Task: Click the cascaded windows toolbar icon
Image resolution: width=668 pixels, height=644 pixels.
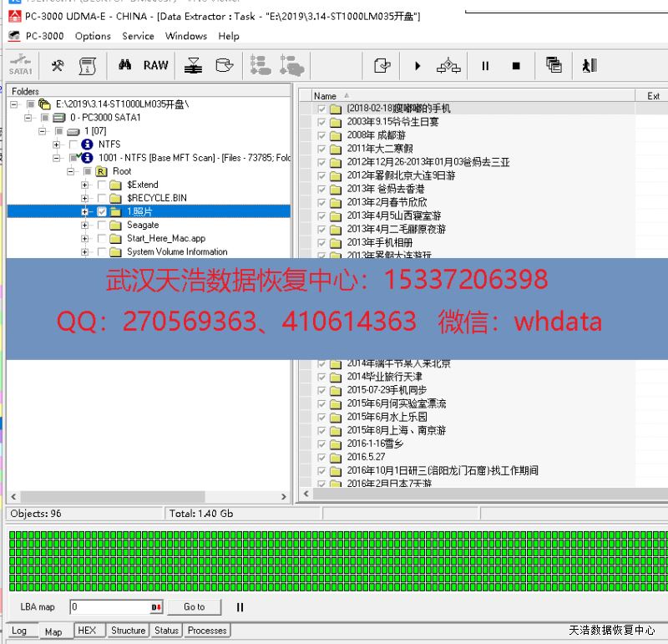Action: 554,66
